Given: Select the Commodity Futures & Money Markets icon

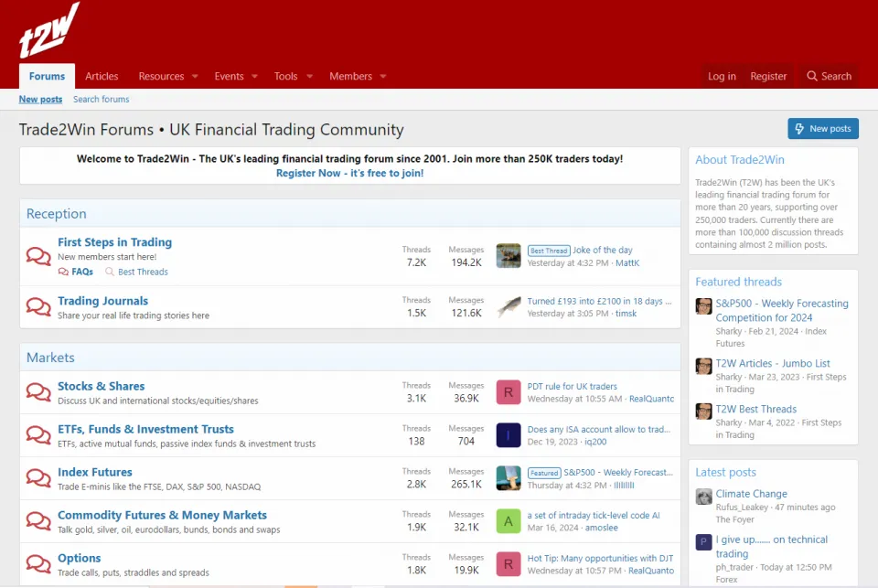Looking at the screenshot, I should coord(37,520).
